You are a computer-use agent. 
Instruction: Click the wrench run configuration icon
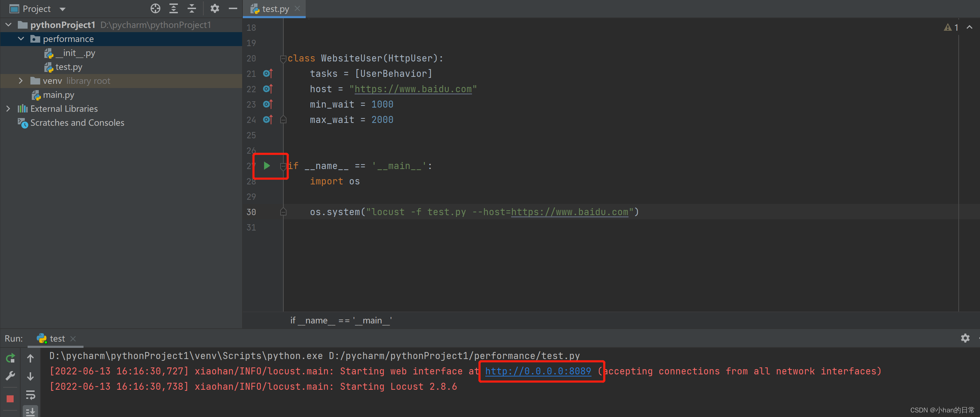tap(10, 376)
